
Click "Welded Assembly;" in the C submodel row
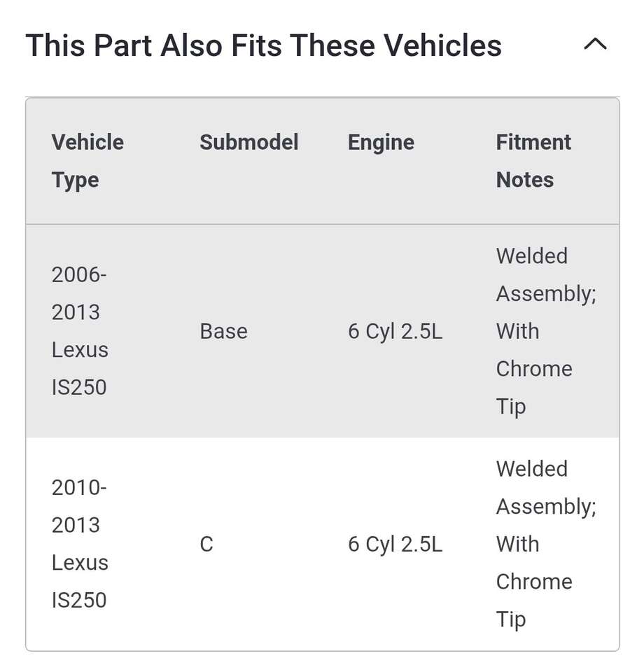(x=545, y=488)
